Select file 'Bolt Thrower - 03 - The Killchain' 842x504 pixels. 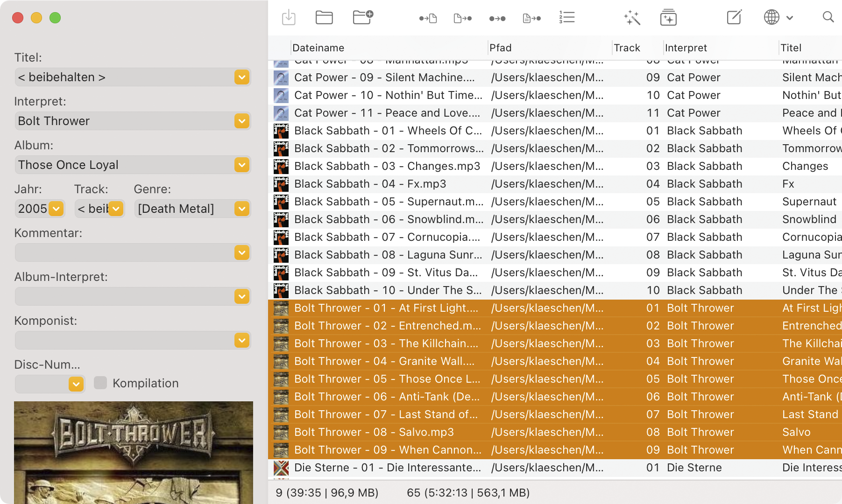pyautogui.click(x=386, y=343)
